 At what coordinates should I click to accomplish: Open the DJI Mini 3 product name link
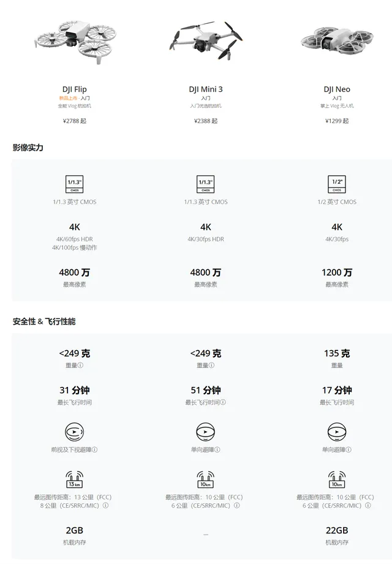tap(206, 89)
